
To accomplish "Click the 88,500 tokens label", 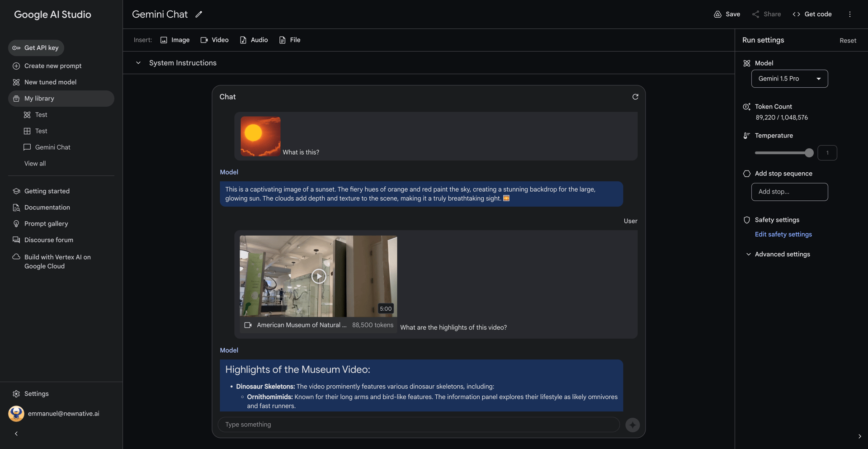I will click(373, 325).
